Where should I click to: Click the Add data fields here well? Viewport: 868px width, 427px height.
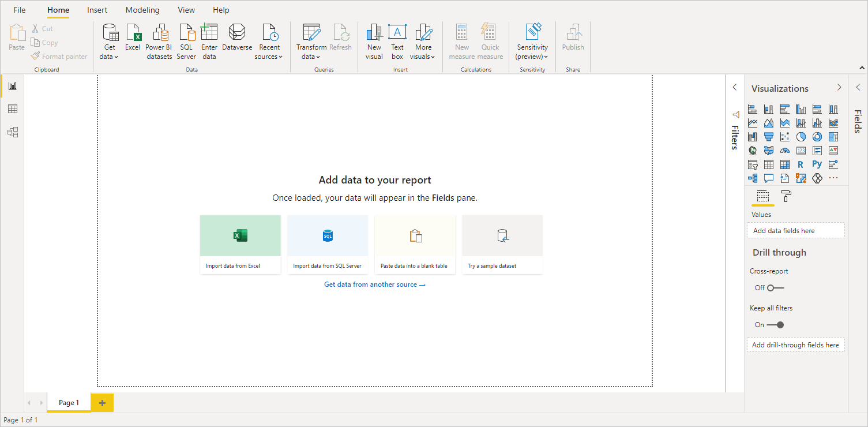(796, 230)
